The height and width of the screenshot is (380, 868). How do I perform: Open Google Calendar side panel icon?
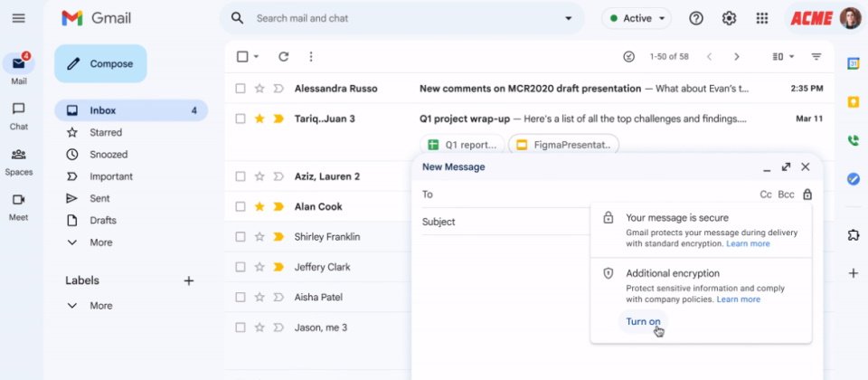click(x=853, y=63)
